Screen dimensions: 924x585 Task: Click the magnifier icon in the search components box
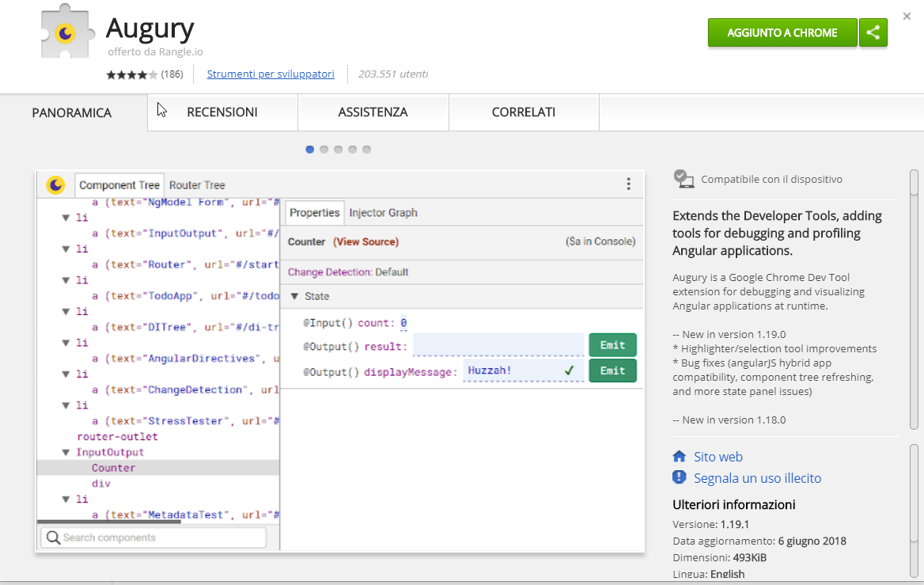pyautogui.click(x=53, y=538)
